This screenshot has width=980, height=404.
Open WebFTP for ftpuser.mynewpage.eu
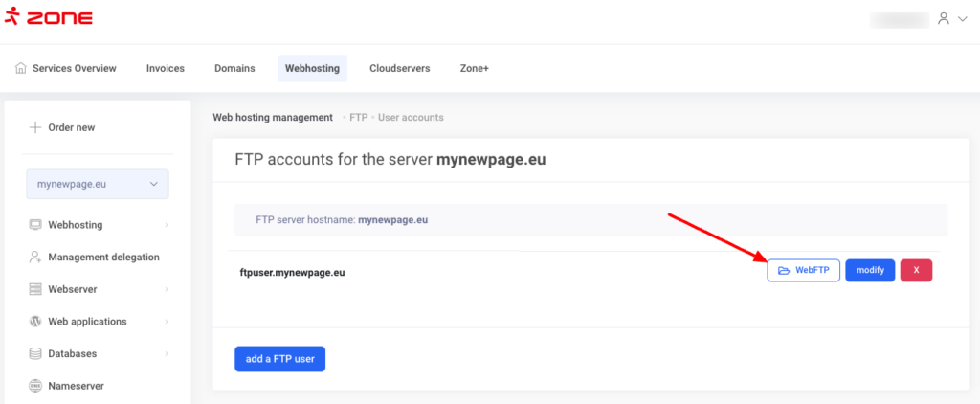point(803,271)
